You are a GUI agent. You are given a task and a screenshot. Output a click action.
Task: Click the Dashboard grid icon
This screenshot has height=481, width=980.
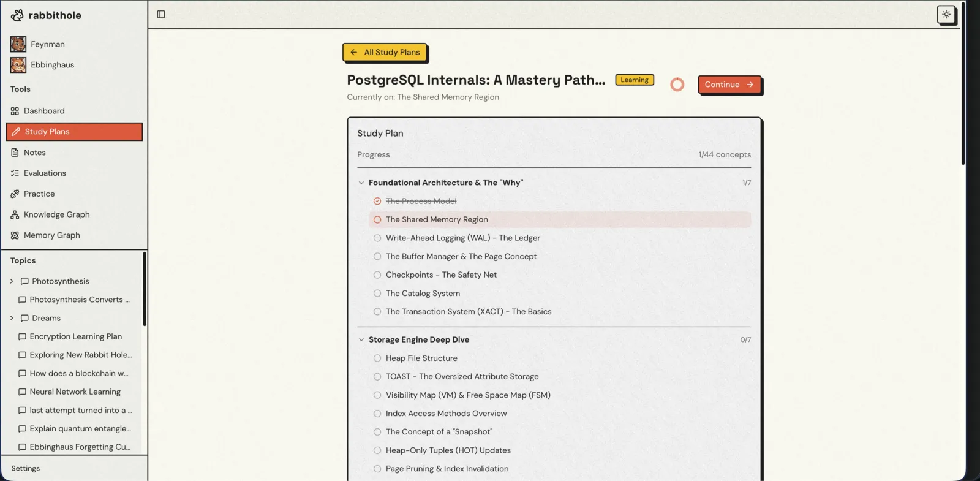pyautogui.click(x=15, y=111)
